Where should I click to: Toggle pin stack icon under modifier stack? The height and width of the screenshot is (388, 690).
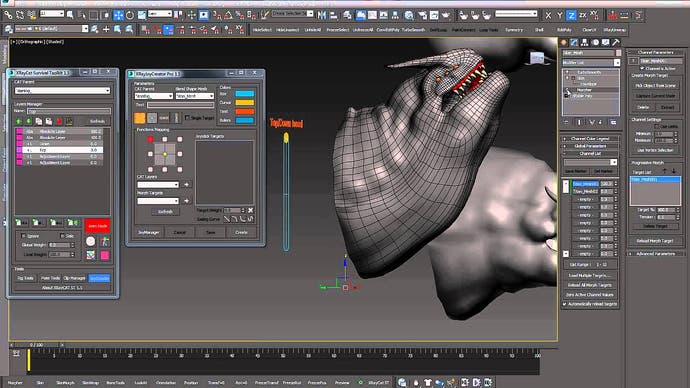pyautogui.click(x=566, y=122)
